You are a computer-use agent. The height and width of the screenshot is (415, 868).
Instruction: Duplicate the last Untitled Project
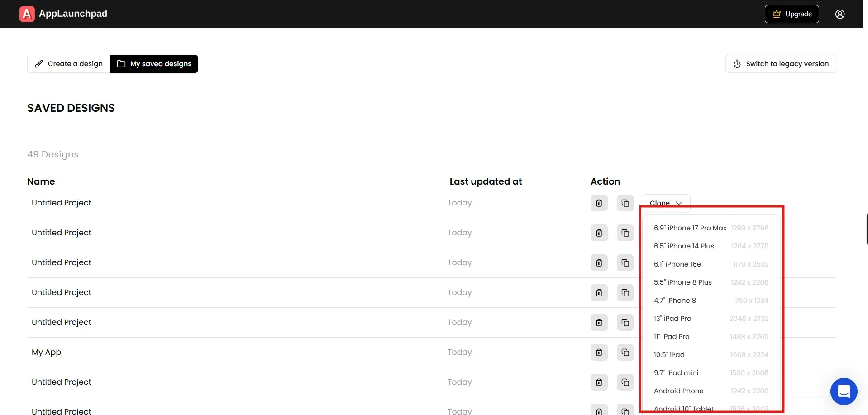click(x=625, y=410)
